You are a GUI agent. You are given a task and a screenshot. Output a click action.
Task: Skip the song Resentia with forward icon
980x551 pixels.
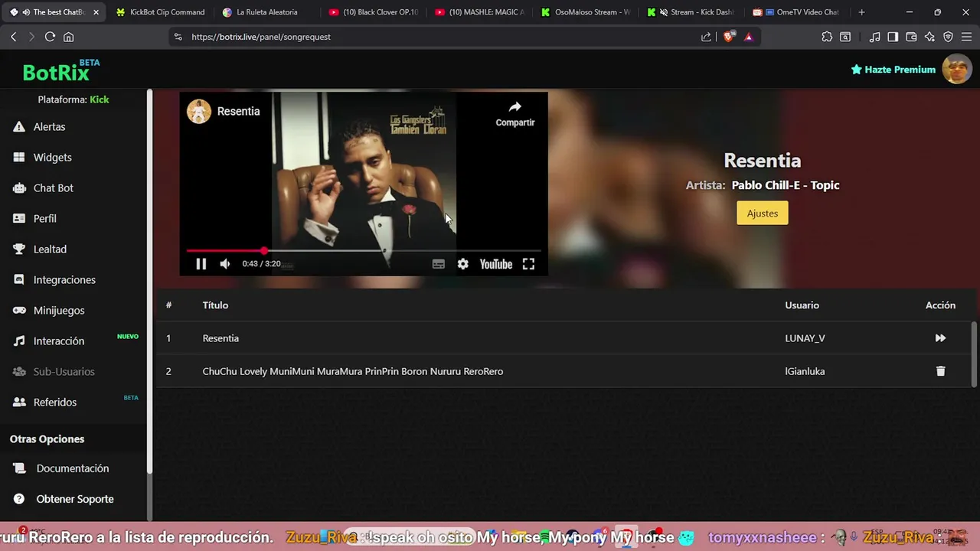pyautogui.click(x=940, y=338)
